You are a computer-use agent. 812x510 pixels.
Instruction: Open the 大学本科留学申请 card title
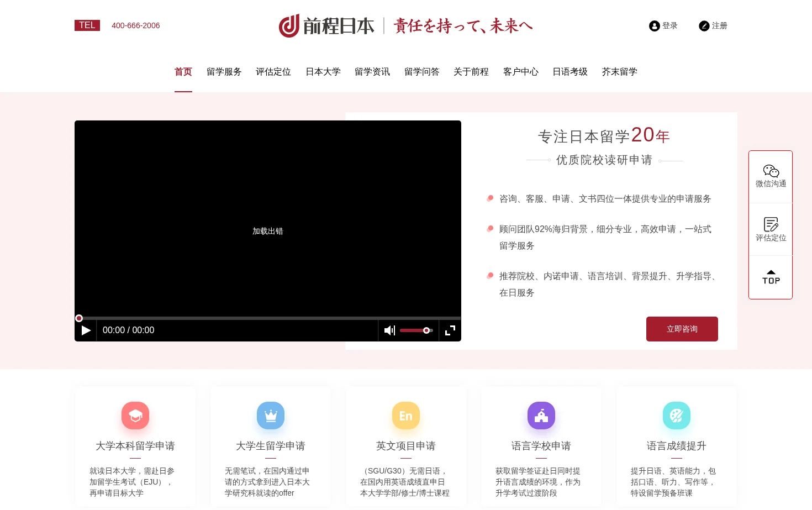pyautogui.click(x=135, y=446)
